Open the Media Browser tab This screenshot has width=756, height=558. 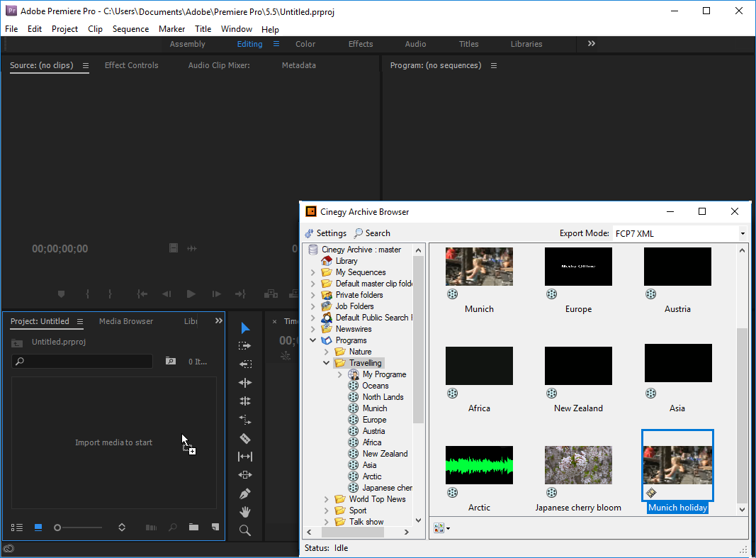coord(126,321)
